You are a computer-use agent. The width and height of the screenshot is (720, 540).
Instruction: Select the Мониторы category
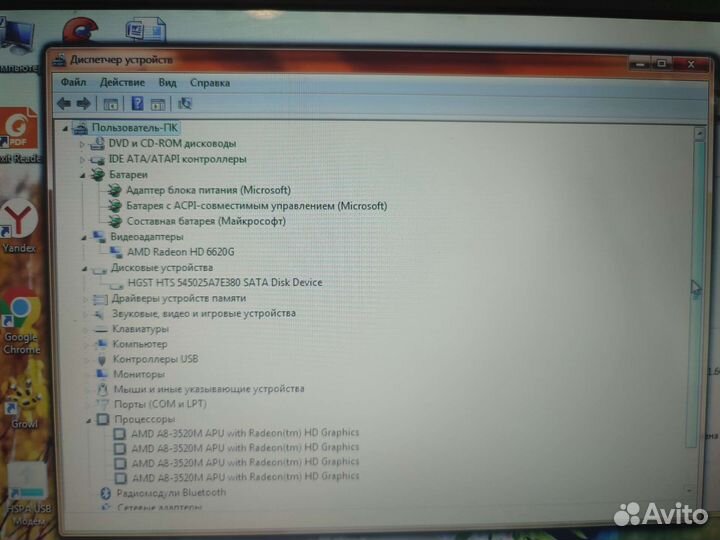(x=139, y=374)
